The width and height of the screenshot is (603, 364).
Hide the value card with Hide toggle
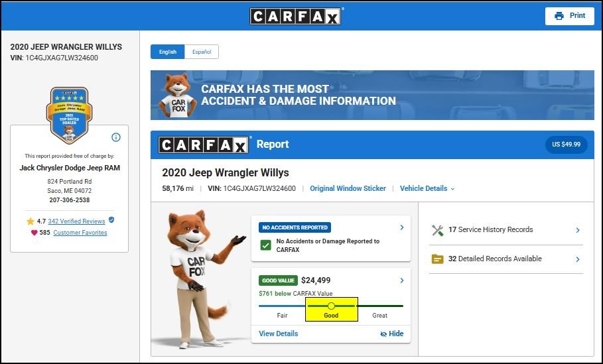pos(392,334)
